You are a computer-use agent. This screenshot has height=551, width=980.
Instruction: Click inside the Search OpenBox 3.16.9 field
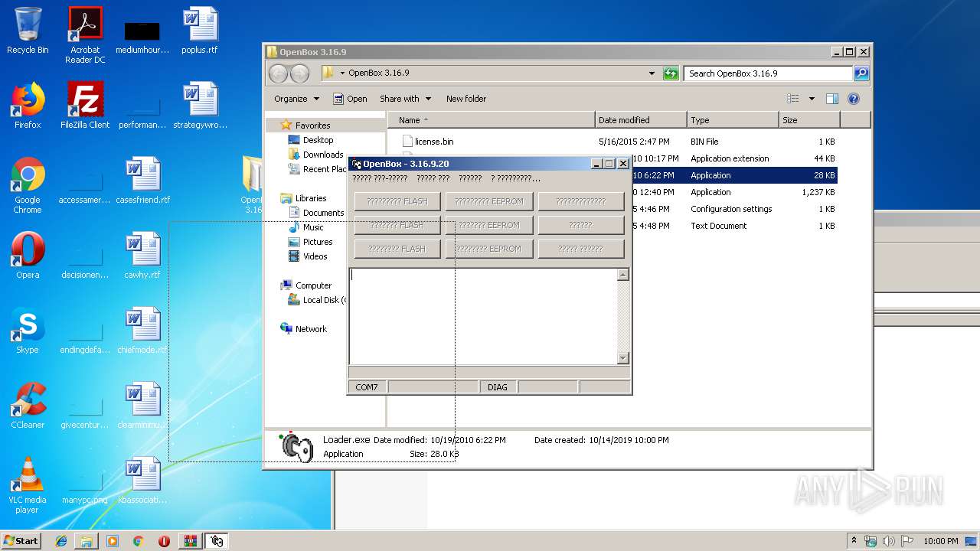pos(767,73)
